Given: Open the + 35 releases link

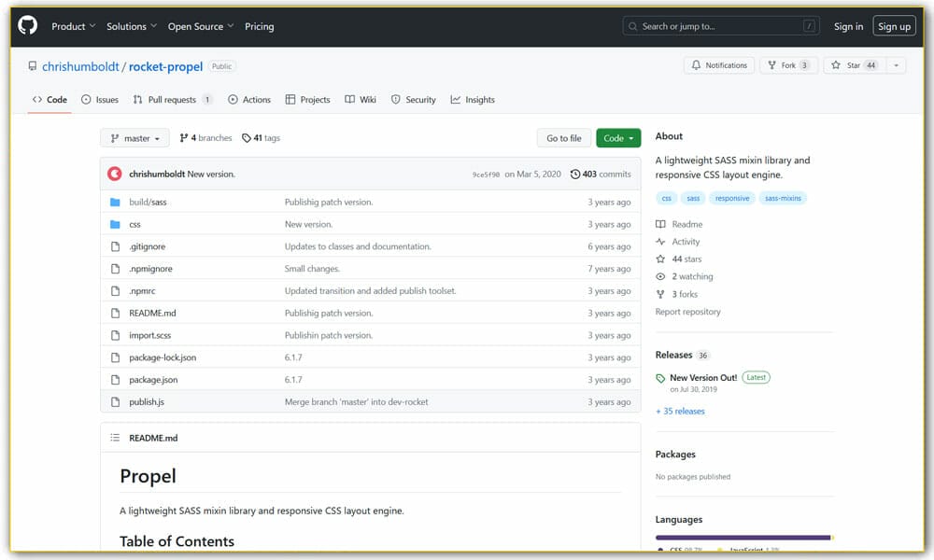Looking at the screenshot, I should coord(680,411).
